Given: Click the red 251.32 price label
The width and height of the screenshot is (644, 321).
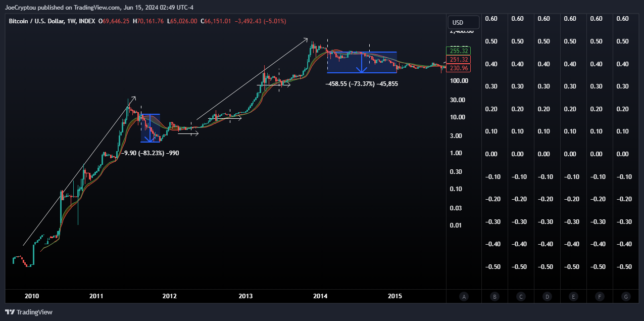Looking at the screenshot, I should click(x=459, y=60).
